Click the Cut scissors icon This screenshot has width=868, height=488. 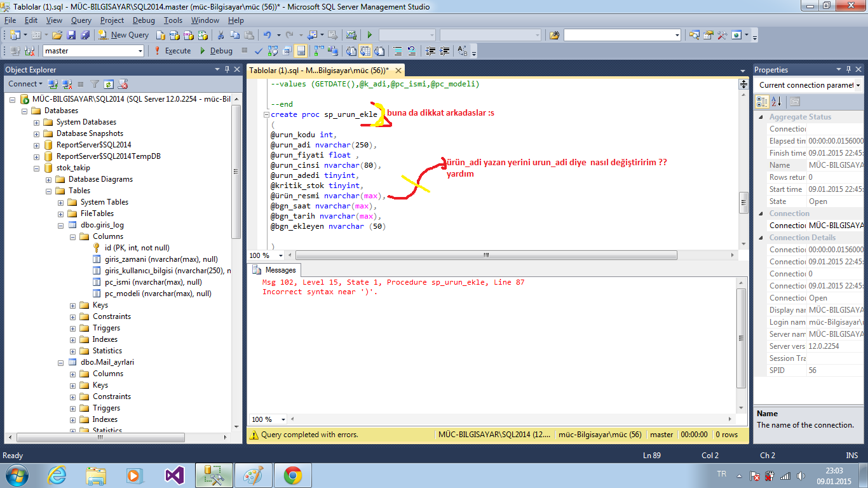[x=220, y=35]
